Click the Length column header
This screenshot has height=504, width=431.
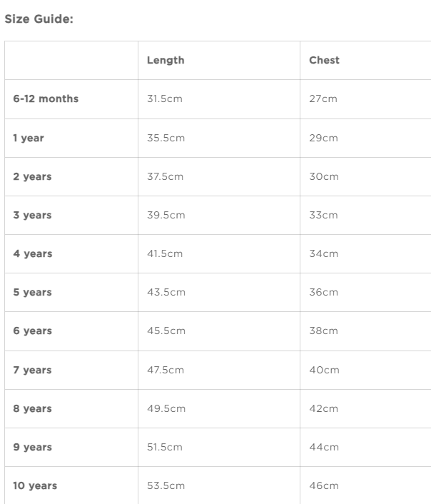166,60
